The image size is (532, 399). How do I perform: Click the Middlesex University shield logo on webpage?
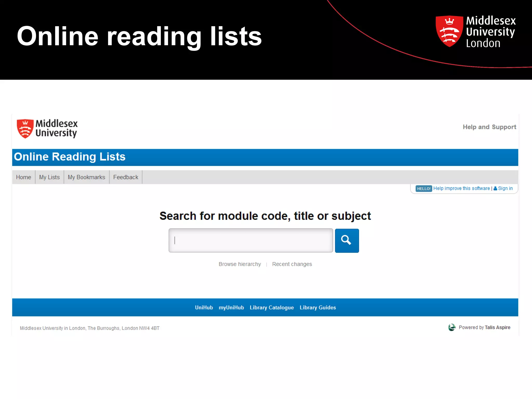pyautogui.click(x=25, y=129)
